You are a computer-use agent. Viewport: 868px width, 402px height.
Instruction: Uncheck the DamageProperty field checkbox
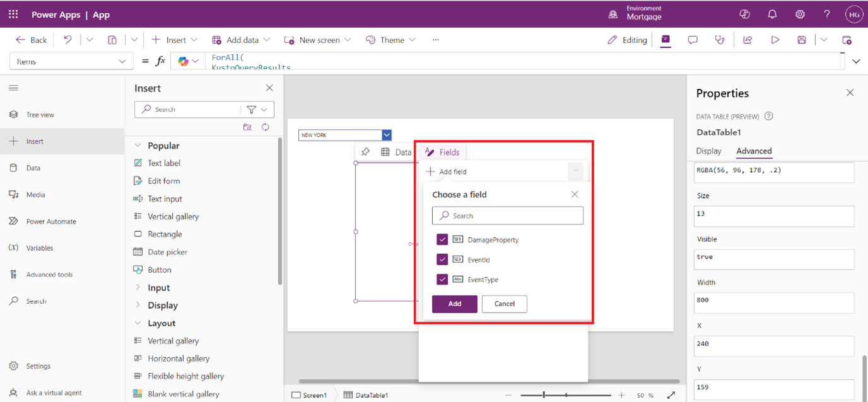click(442, 239)
